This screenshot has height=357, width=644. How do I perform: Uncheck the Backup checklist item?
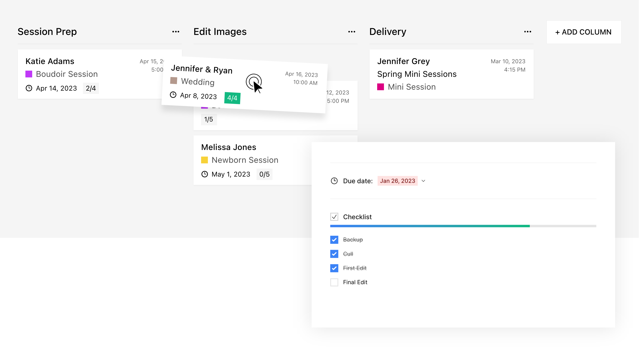click(x=337, y=241)
